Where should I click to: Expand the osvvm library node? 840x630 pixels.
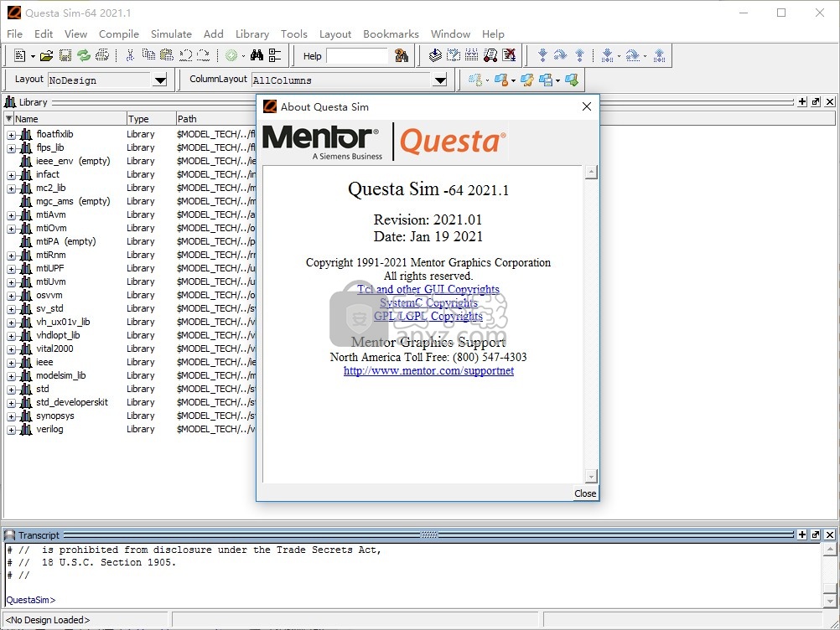(11, 296)
